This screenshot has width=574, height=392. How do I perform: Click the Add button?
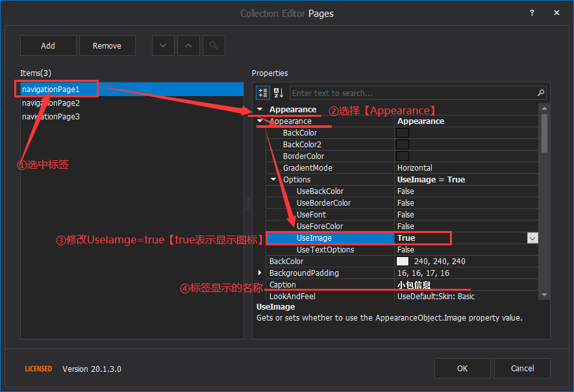(x=47, y=45)
